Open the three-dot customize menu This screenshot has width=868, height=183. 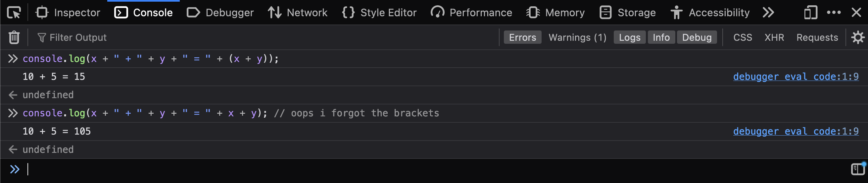tap(834, 13)
